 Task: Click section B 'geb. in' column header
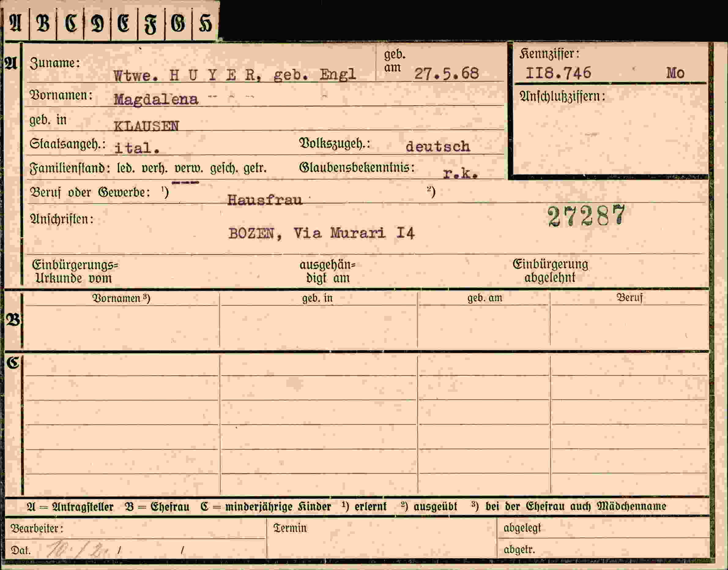(x=317, y=298)
